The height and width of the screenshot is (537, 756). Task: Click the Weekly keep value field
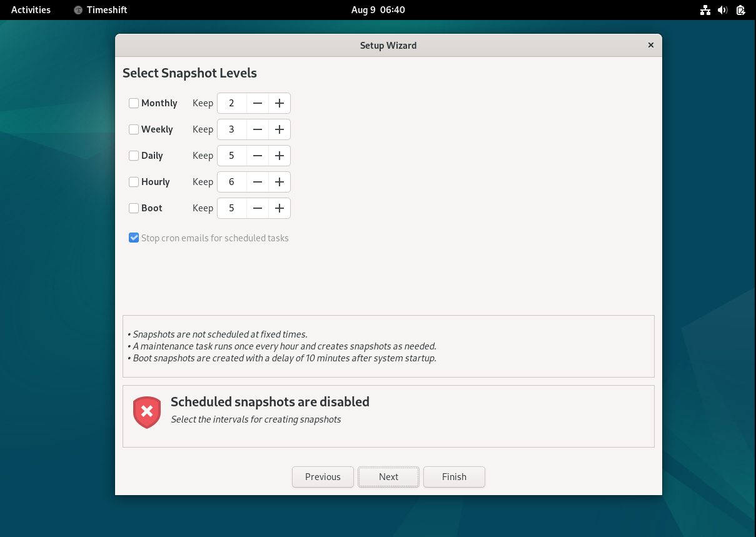[232, 129]
